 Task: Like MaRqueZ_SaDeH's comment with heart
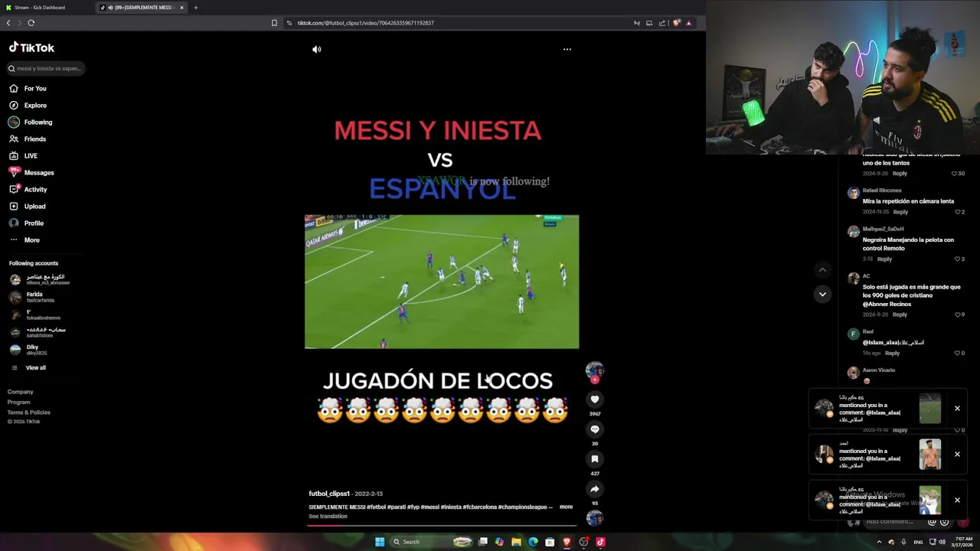(957, 259)
